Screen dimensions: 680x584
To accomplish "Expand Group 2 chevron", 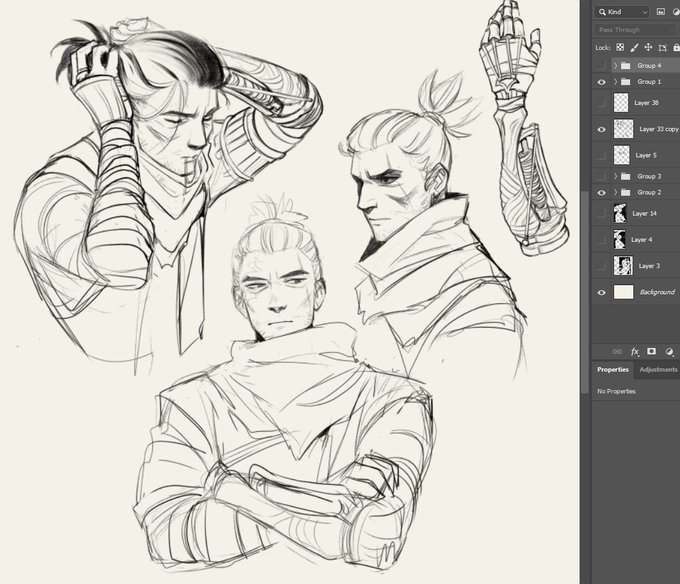I will click(615, 192).
